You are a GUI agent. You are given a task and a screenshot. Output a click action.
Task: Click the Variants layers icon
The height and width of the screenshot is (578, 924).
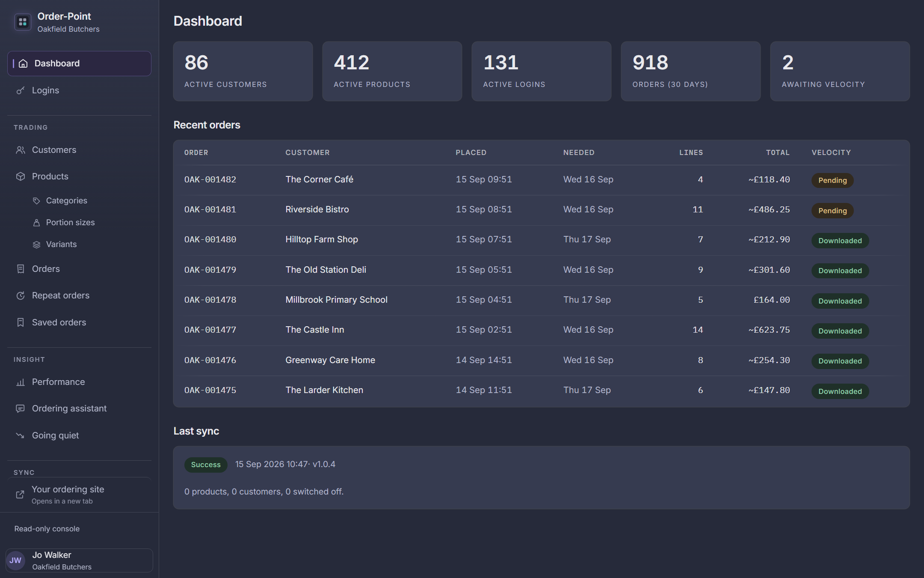[x=36, y=244]
